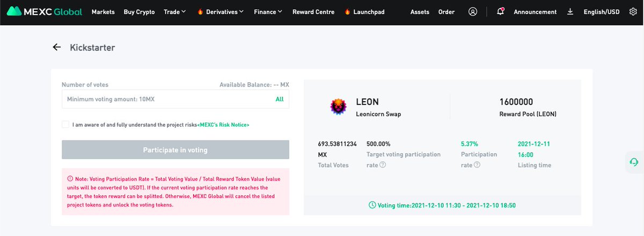Open the user profile icon
Image resolution: width=644 pixels, height=236 pixels.
(472, 12)
